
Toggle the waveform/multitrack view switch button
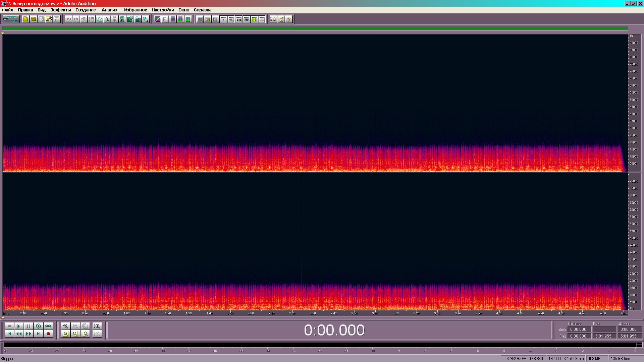tap(11, 19)
